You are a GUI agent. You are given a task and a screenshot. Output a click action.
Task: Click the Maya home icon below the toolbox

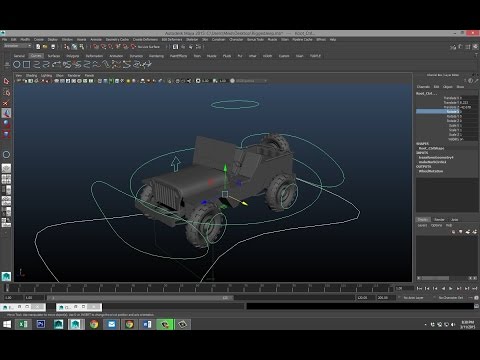6,276
